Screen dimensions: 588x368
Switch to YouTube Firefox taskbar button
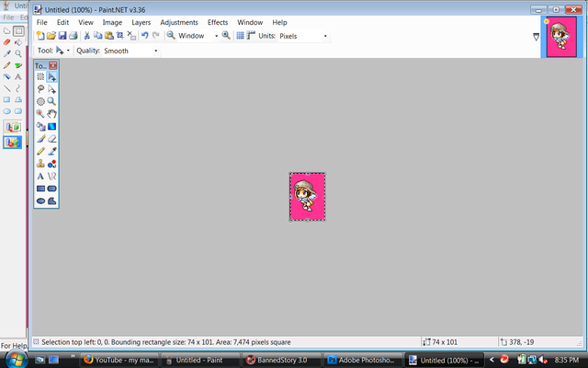click(x=119, y=360)
